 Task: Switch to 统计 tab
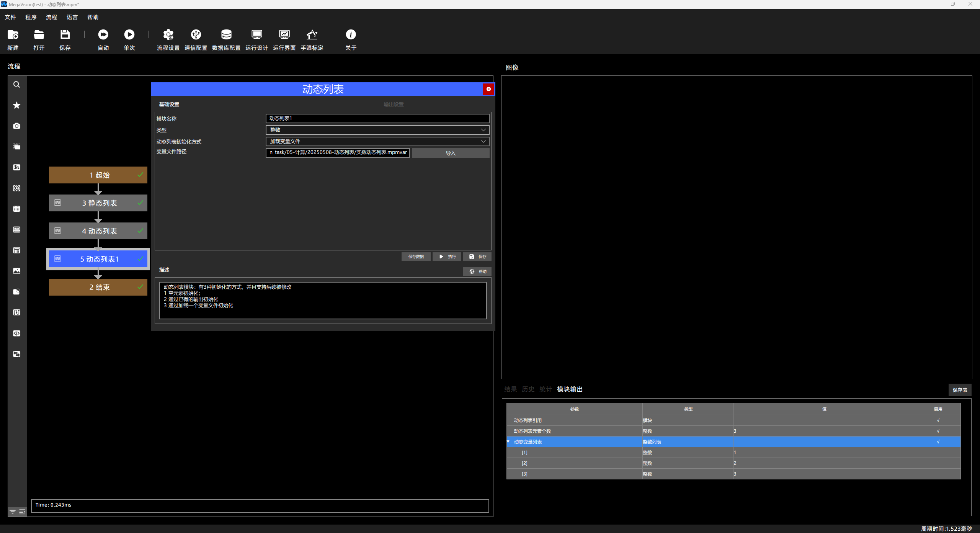pos(546,389)
